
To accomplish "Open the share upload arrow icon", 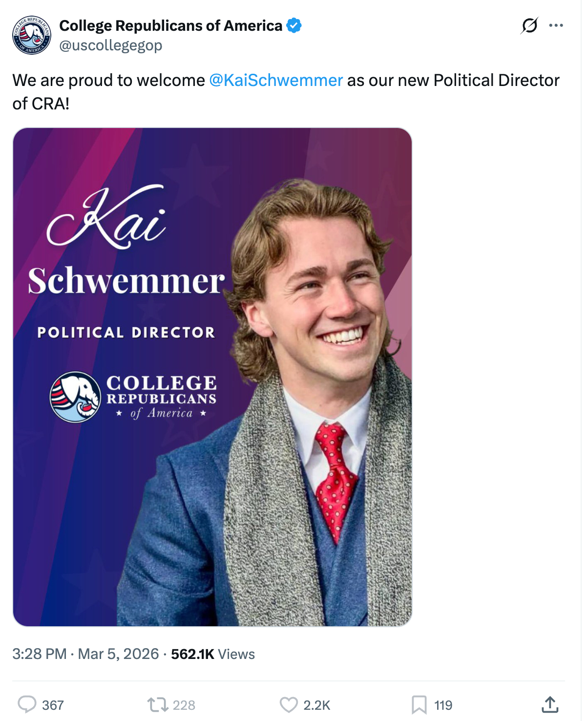I will [550, 704].
